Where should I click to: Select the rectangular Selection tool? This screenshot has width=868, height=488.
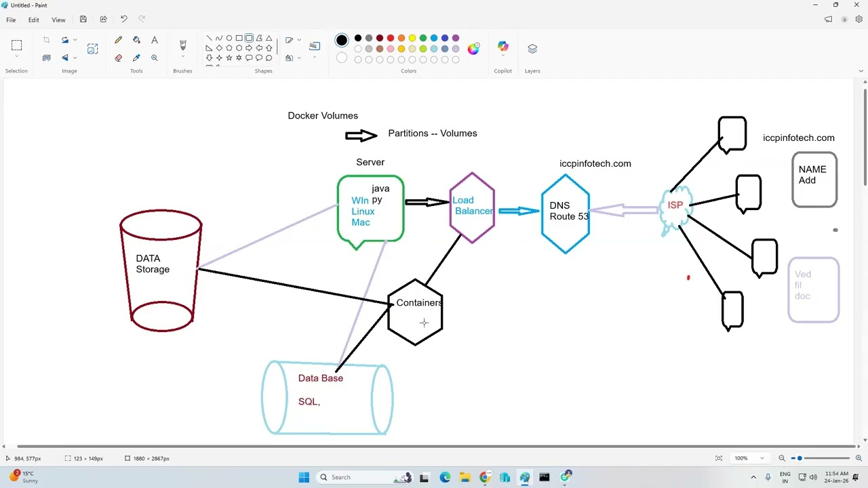point(17,45)
